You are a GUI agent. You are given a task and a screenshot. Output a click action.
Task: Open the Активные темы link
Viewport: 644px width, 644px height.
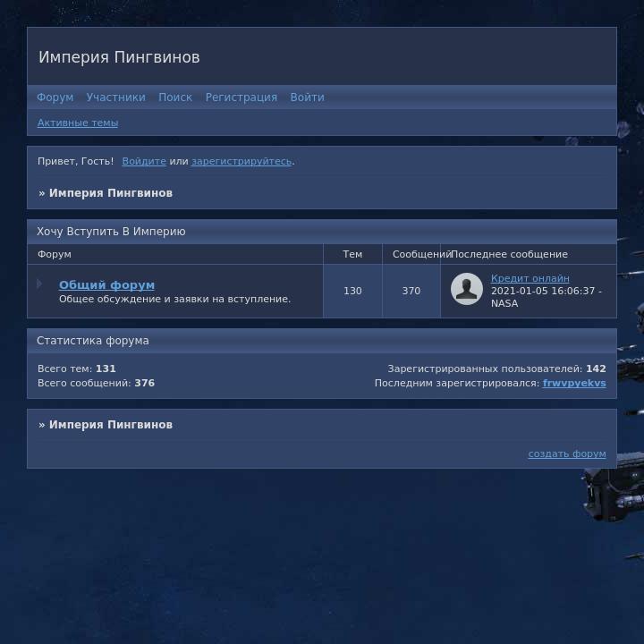(78, 123)
